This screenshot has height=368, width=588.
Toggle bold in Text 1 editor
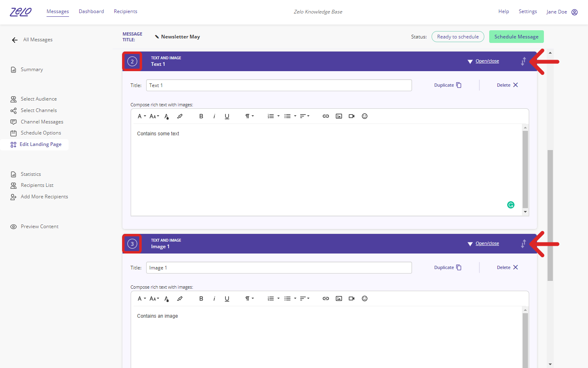pos(201,116)
